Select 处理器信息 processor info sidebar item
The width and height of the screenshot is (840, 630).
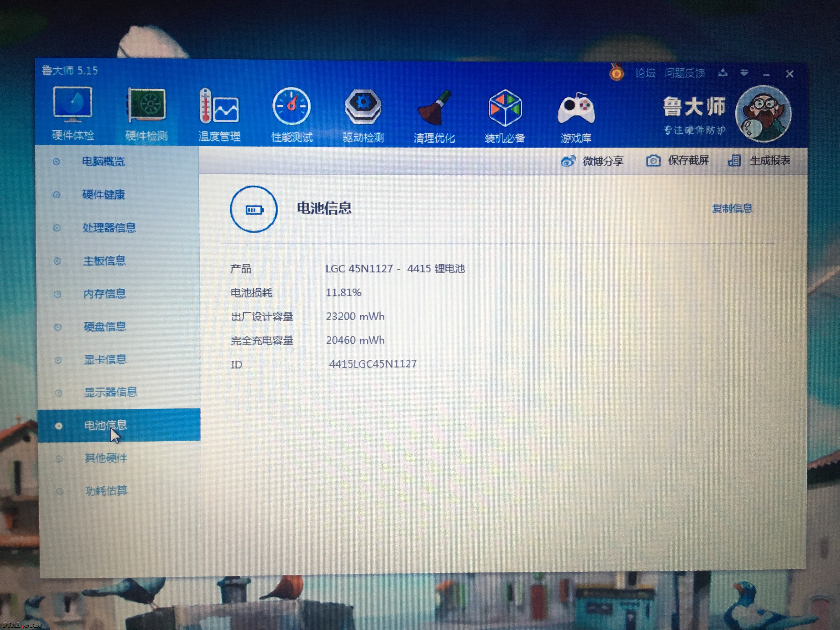click(109, 227)
